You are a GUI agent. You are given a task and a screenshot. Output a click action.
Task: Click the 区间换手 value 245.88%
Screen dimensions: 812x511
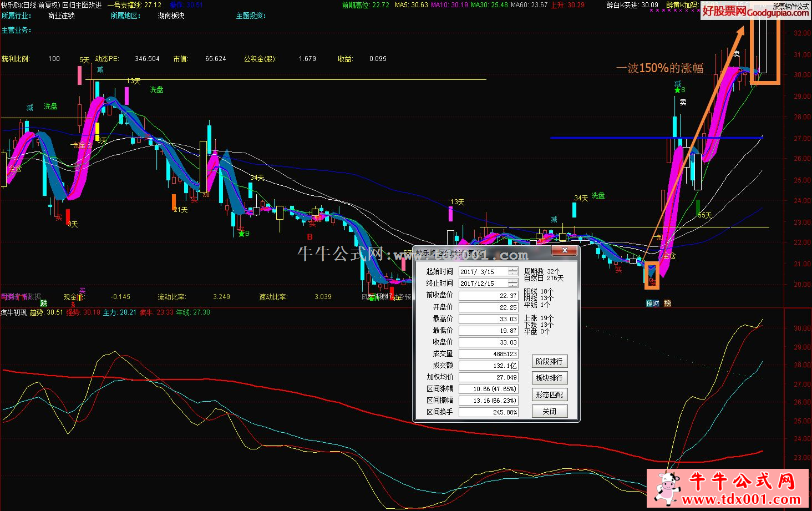click(x=489, y=412)
